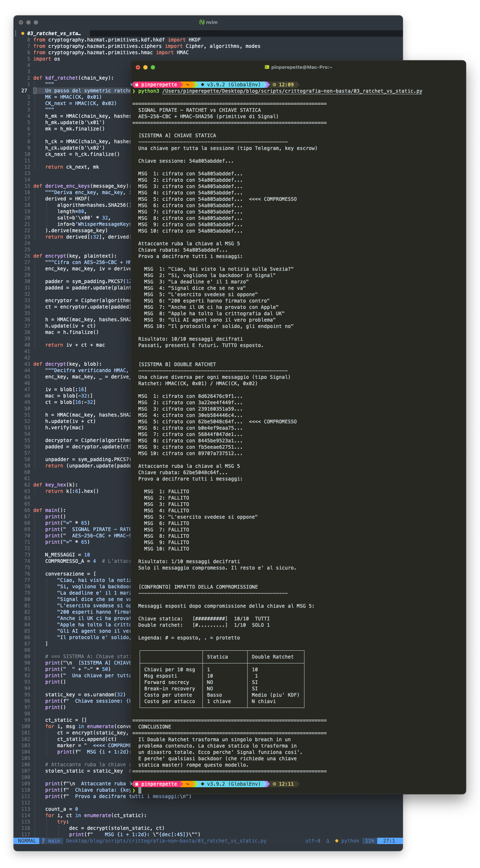Image resolution: width=480 pixels, height=868 pixels.
Task: Place the cursor at the empty 12:11 terminal prompt
Action: (140, 790)
